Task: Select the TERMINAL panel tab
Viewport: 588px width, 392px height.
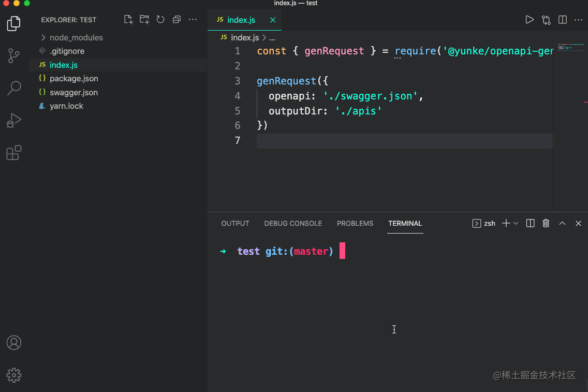Action: click(x=405, y=224)
